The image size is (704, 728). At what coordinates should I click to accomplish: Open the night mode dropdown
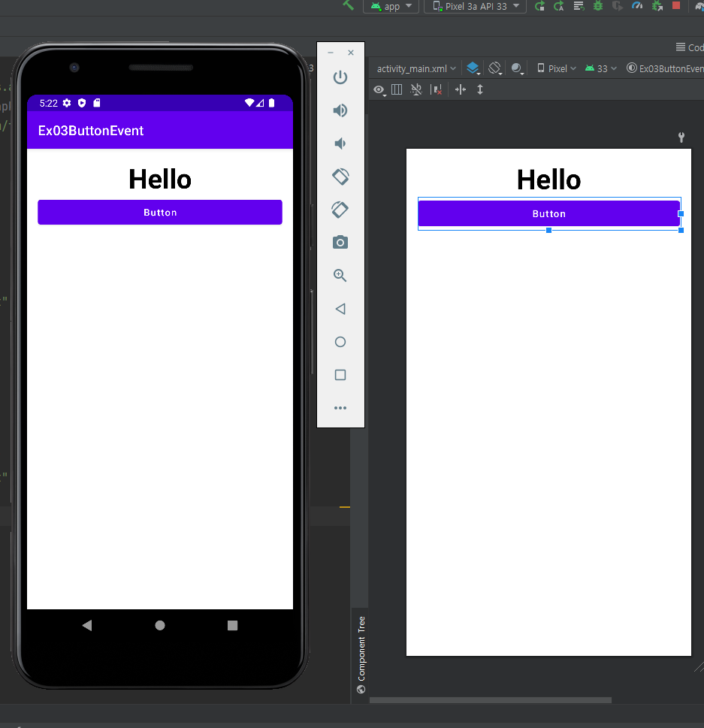click(518, 68)
